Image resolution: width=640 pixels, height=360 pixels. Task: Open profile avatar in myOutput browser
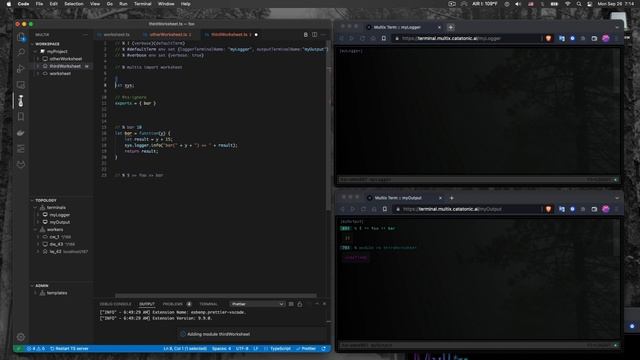606,209
